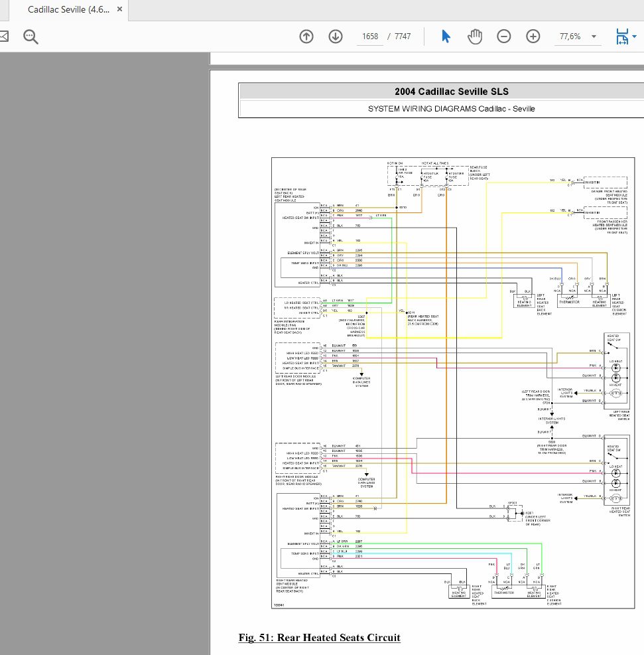Image resolution: width=644 pixels, height=655 pixels.
Task: Activate the arrow selection tool
Action: tap(446, 36)
